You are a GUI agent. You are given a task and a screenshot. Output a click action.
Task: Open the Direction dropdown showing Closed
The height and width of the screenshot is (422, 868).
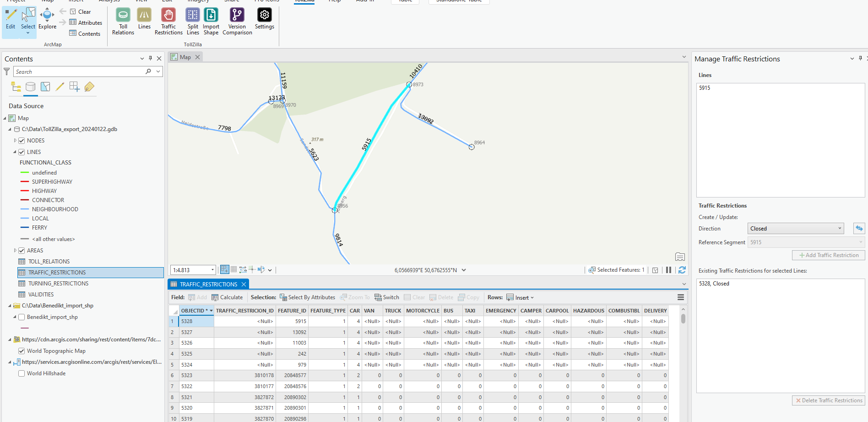click(796, 228)
